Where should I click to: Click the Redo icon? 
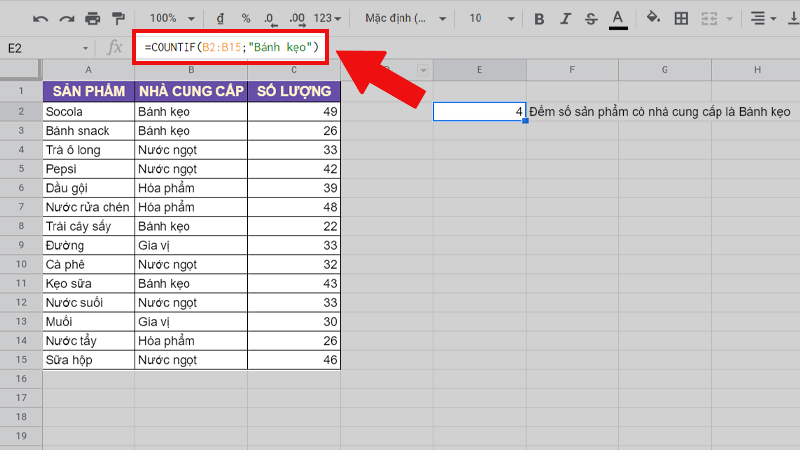point(67,18)
